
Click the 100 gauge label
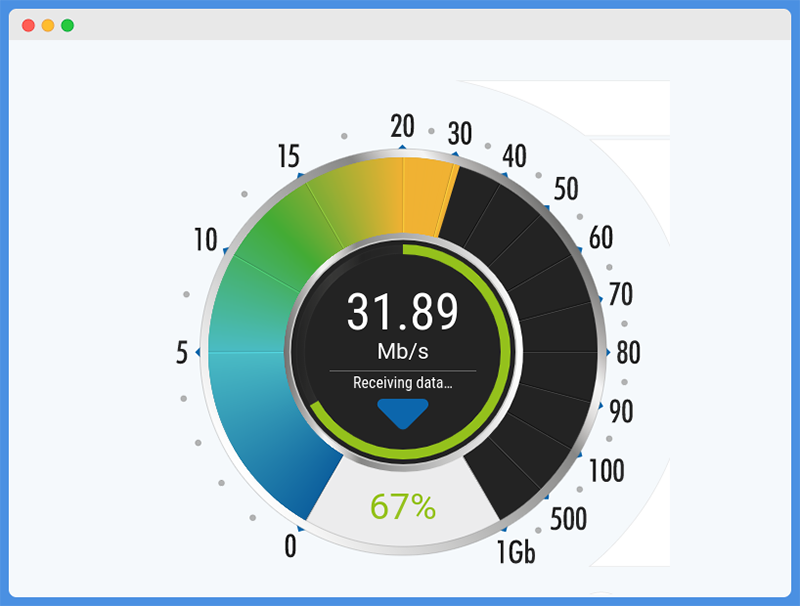click(607, 471)
